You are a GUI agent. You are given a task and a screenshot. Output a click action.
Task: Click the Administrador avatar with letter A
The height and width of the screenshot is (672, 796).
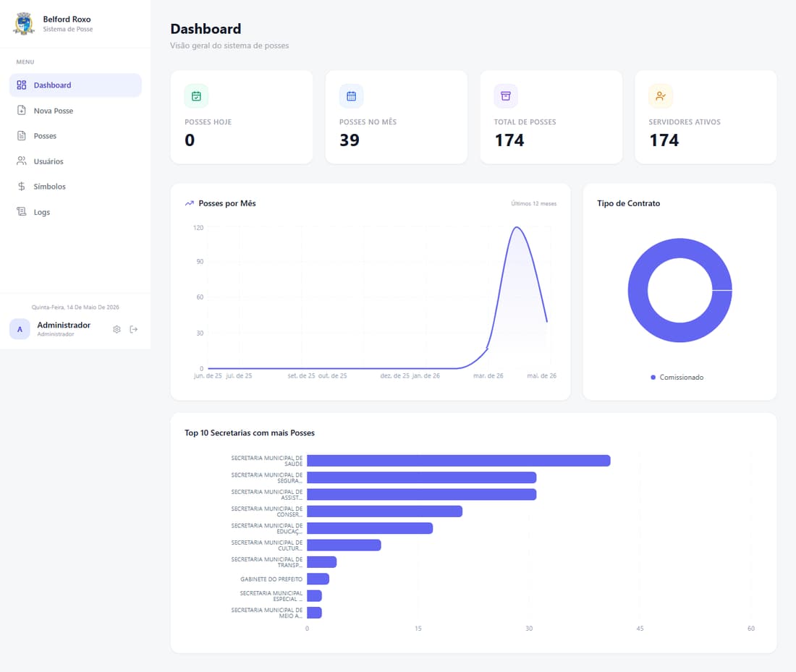point(20,329)
